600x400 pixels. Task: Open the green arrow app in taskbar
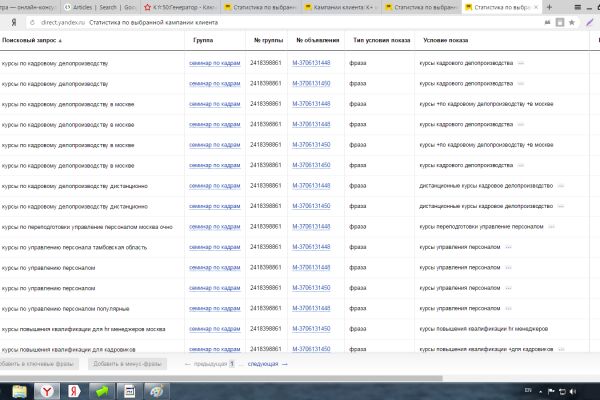pyautogui.click(x=102, y=391)
